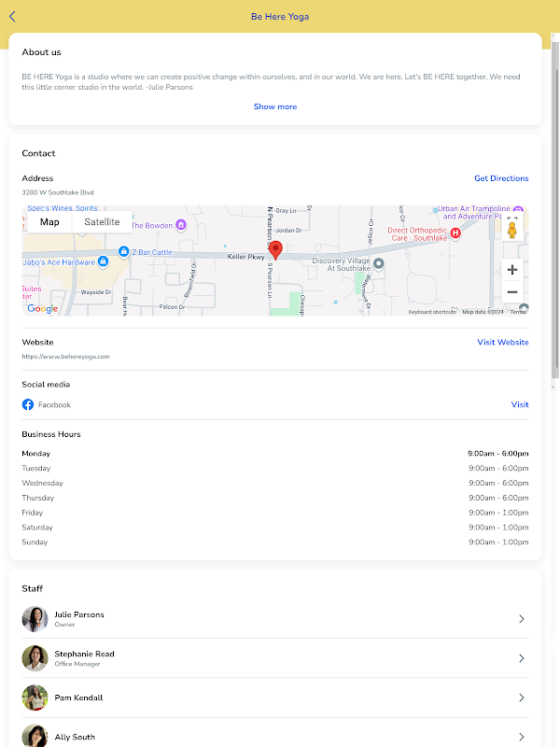Open Stephanie Read staff profile chevron
Image resolution: width=560 pixels, height=747 pixels.
[522, 658]
